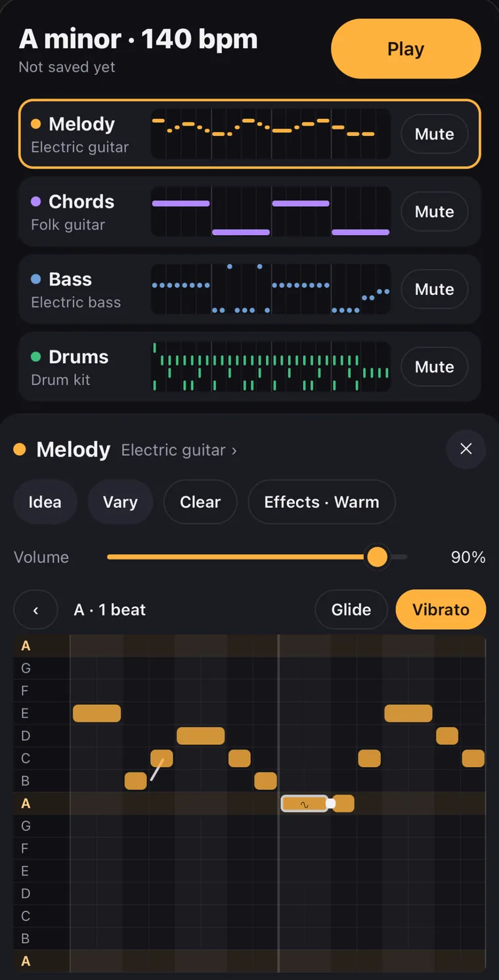Mute the Chords track
Image resolution: width=499 pixels, height=980 pixels.
coord(434,212)
